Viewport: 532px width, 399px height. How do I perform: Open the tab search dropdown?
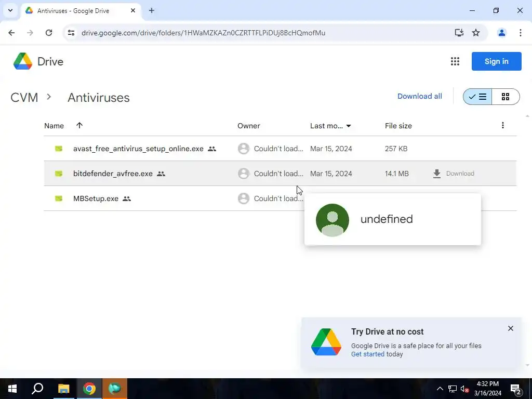point(10,10)
